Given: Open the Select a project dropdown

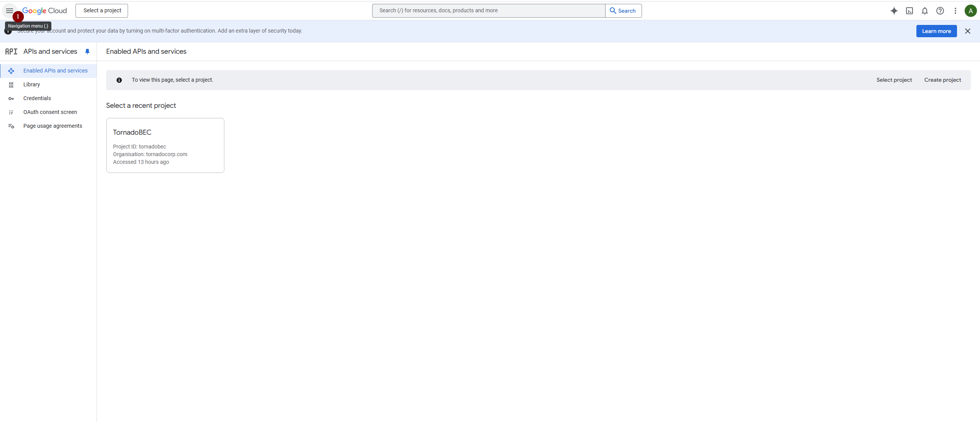Looking at the screenshot, I should pos(102,11).
